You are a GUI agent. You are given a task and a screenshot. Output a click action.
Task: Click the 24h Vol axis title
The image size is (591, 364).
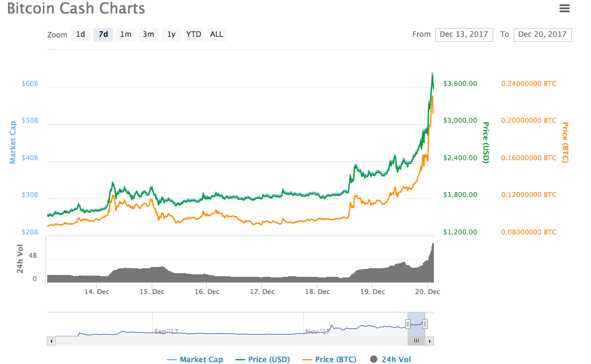[x=20, y=259]
